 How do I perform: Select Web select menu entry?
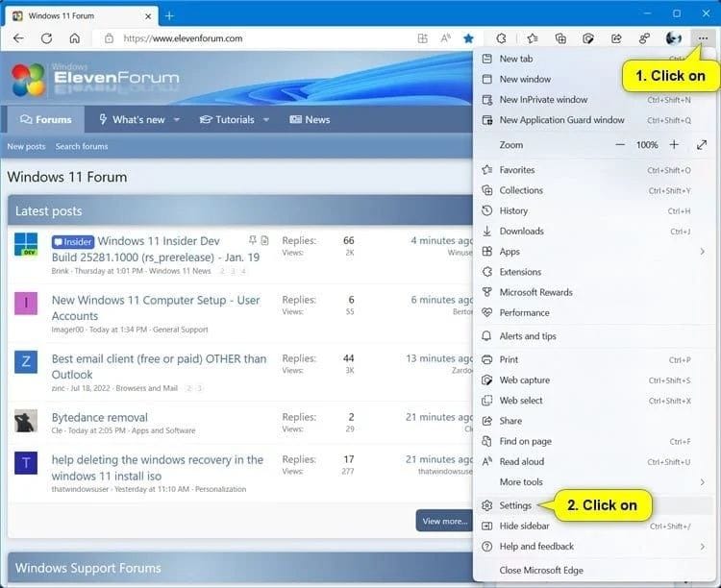594,401
